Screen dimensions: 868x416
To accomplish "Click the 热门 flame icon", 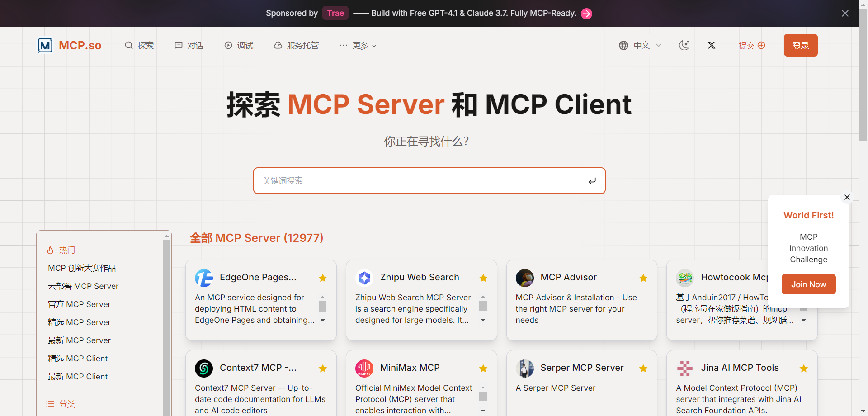I will pyautogui.click(x=50, y=250).
